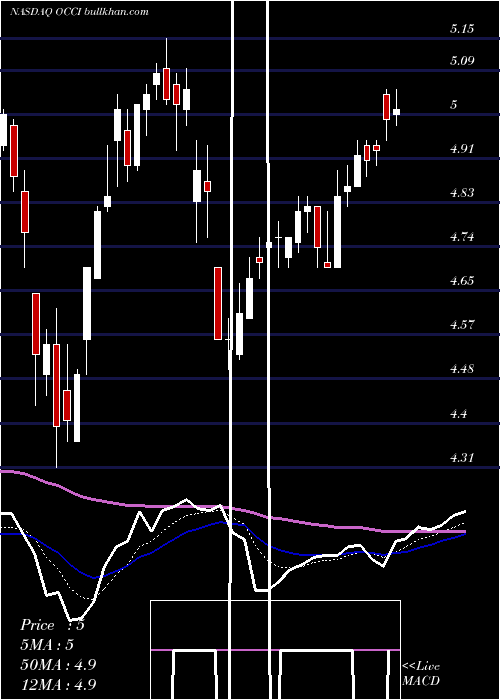Click the 4.31 price axis label
The height and width of the screenshot is (700, 500).
coord(462,458)
